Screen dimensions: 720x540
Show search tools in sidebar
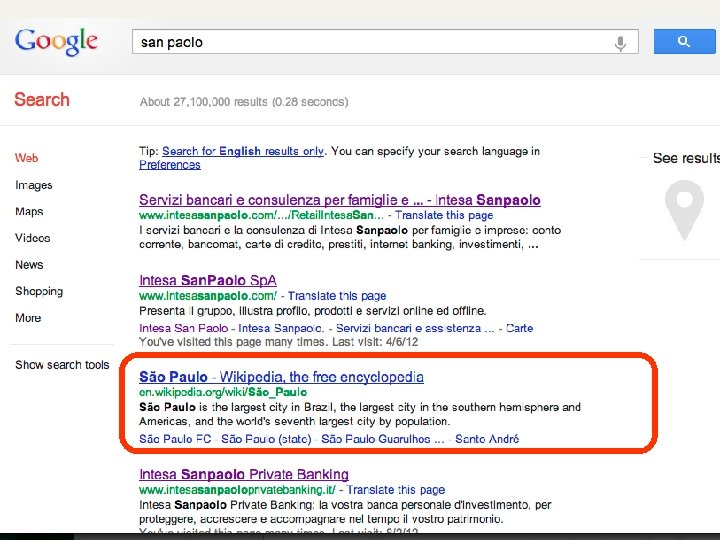tap(62, 365)
